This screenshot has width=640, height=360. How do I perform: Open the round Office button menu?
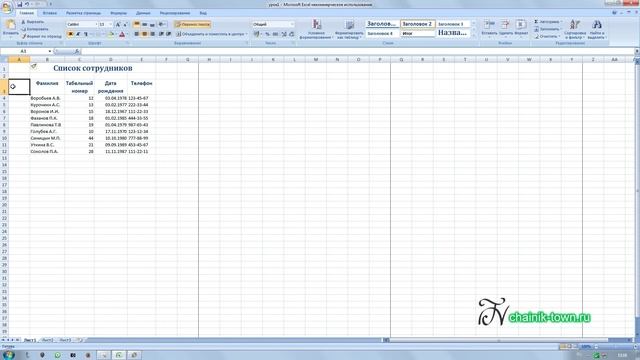[x=7, y=8]
